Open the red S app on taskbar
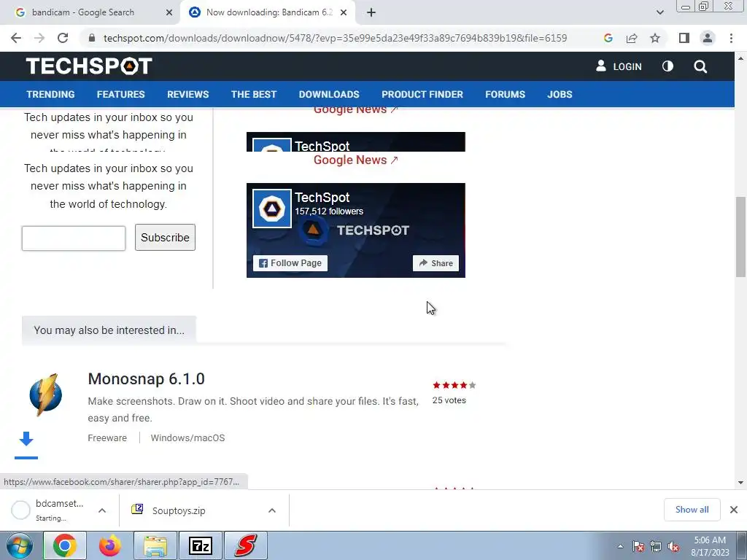The height and width of the screenshot is (560, 747). coord(245,545)
